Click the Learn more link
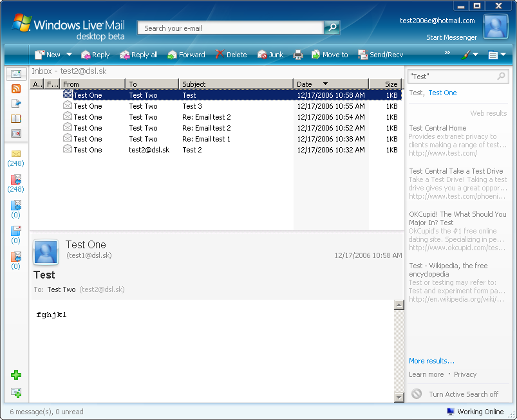Viewport: 517px width, 420px height. (x=426, y=374)
